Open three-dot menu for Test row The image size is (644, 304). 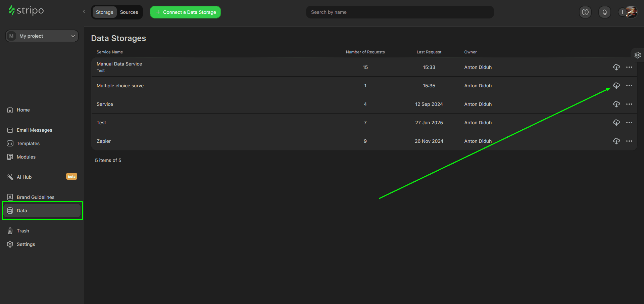(629, 123)
